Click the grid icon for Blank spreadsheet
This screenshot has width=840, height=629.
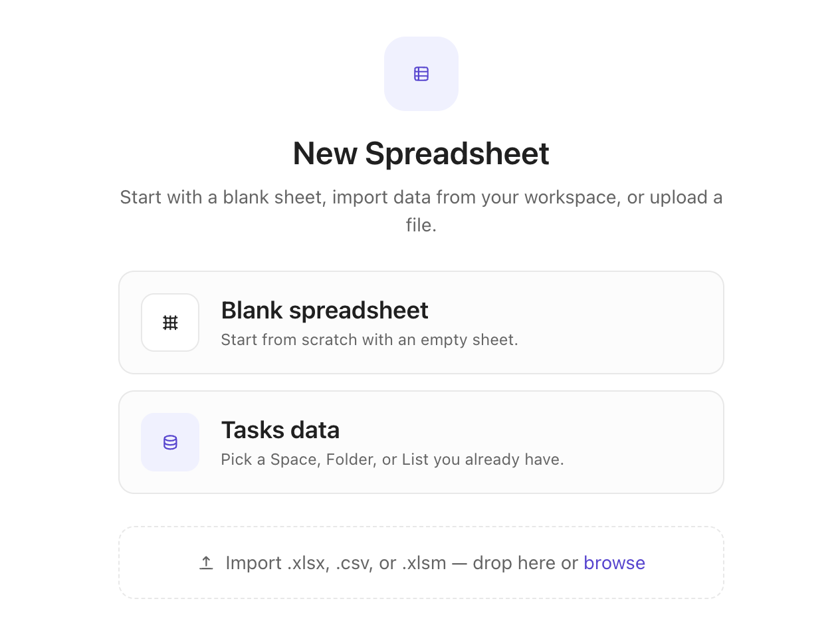point(170,322)
